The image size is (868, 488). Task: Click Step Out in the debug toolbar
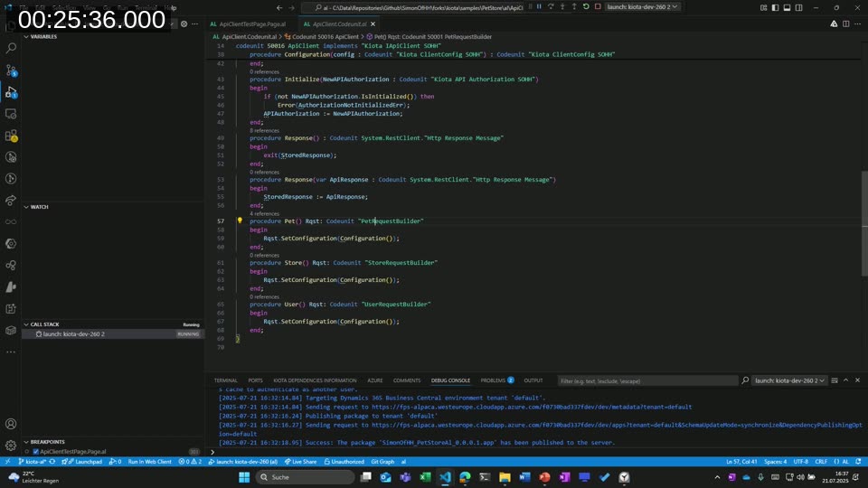[574, 6]
